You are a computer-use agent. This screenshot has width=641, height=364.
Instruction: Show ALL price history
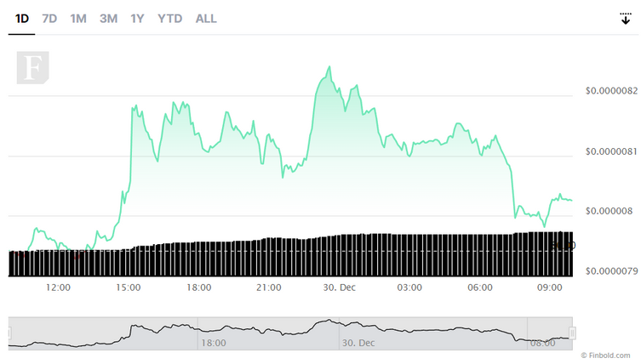coord(206,19)
